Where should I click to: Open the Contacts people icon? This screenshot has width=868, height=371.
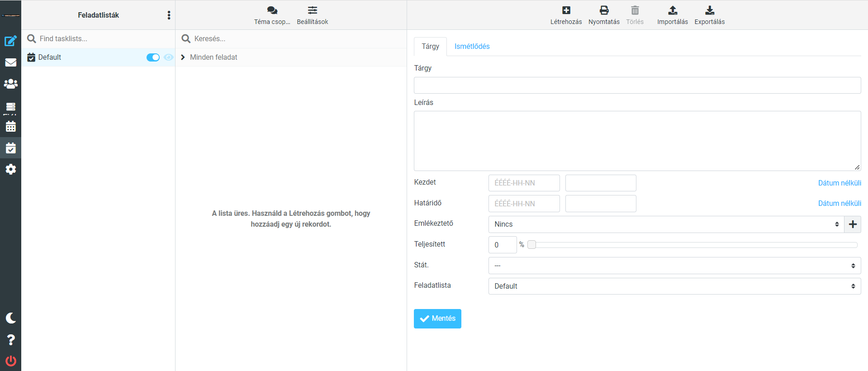click(x=10, y=84)
